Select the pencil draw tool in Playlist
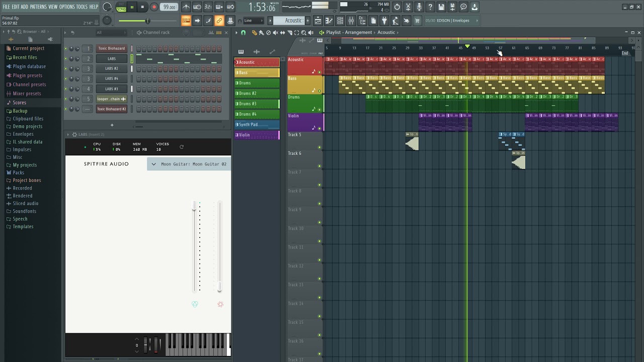This screenshot has height=362, width=644. [254, 33]
